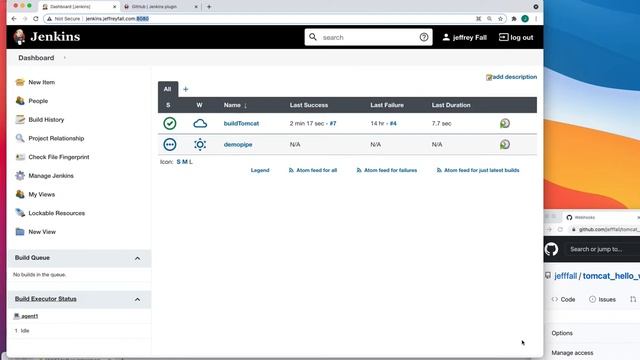Click the Project Relationship magnifier icon

coord(20,138)
